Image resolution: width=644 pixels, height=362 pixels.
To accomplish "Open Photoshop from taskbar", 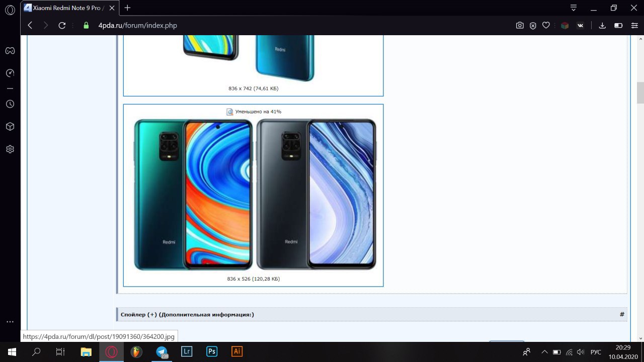I will coord(212,352).
